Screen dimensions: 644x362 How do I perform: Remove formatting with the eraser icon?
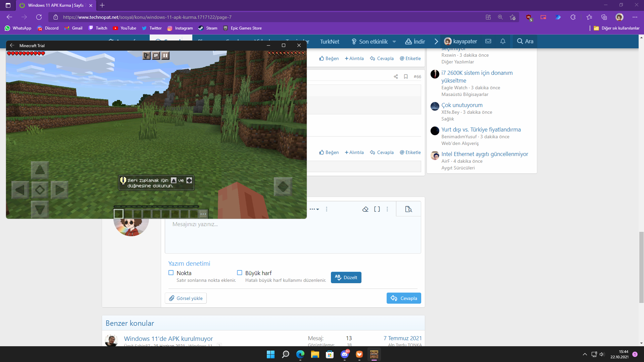pyautogui.click(x=365, y=209)
